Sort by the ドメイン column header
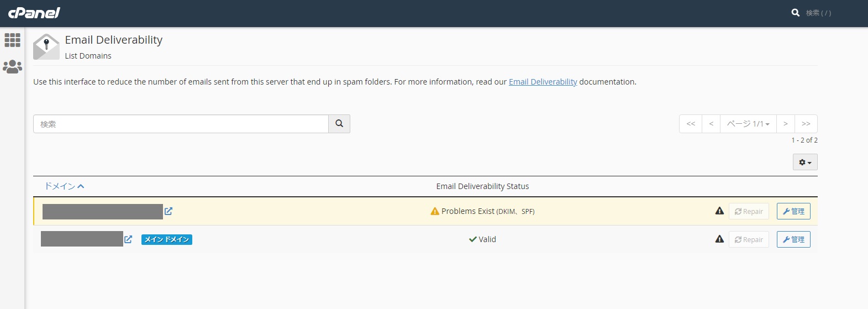 click(x=64, y=186)
